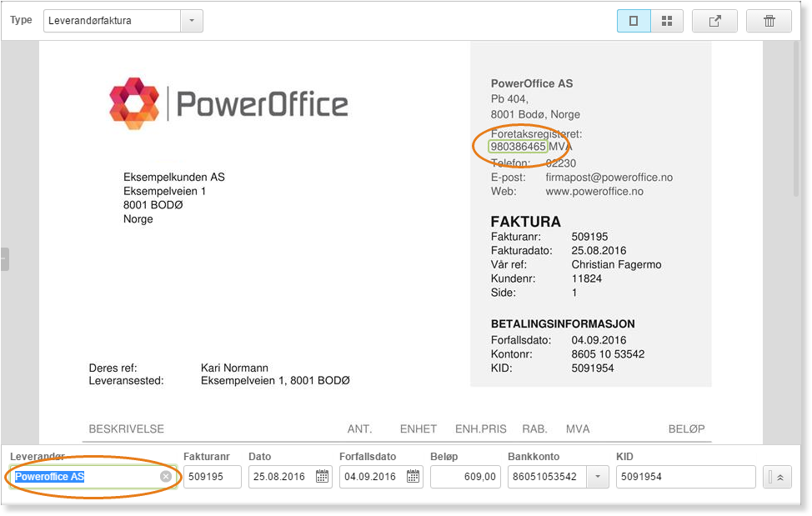
Task: Edit the Fakturanr field 509195
Action: (x=213, y=477)
